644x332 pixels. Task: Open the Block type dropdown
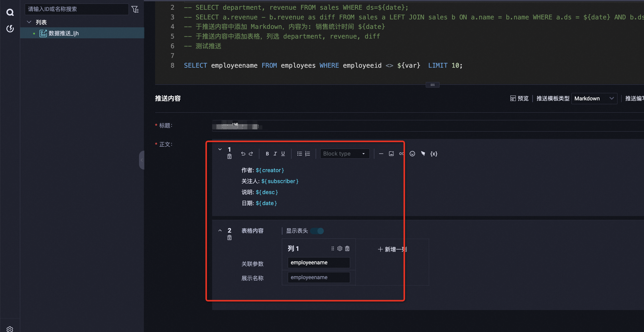[x=344, y=153]
